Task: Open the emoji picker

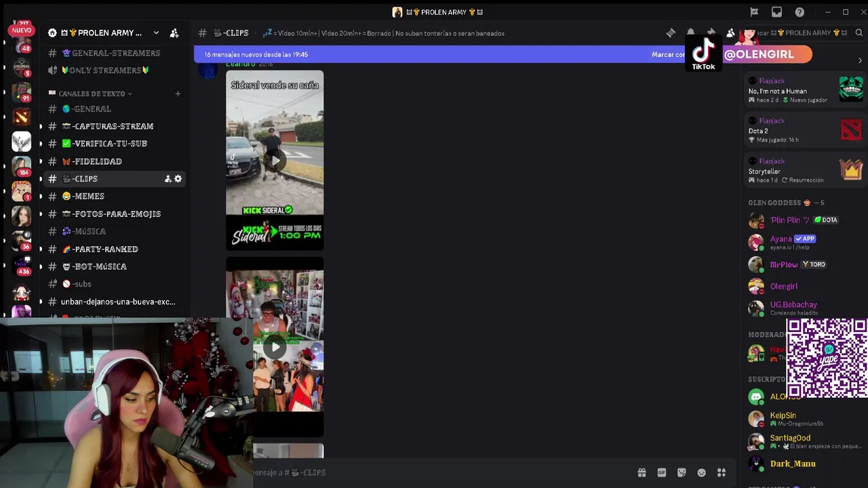Action: [x=701, y=472]
